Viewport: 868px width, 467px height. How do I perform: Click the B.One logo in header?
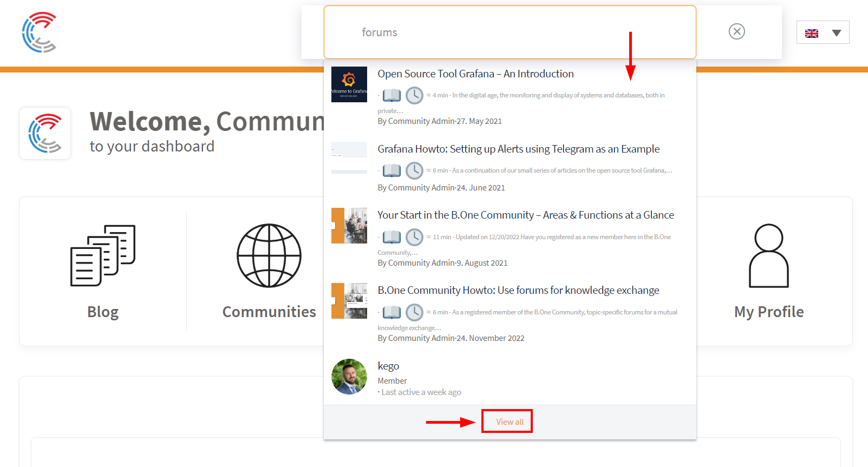39,32
